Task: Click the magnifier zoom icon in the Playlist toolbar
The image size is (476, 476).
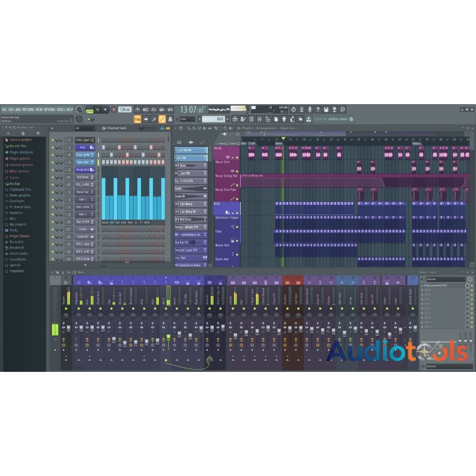Action: 226,128
